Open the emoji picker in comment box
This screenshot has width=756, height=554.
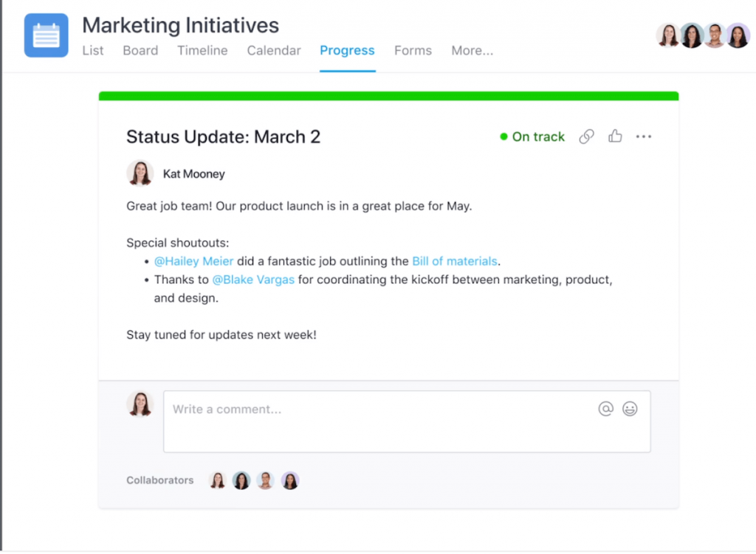(x=630, y=409)
